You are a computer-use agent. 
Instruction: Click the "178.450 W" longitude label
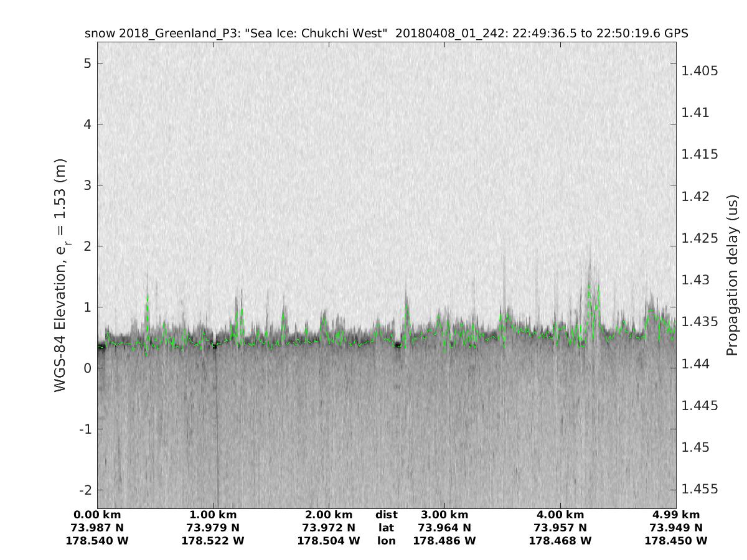tap(676, 541)
